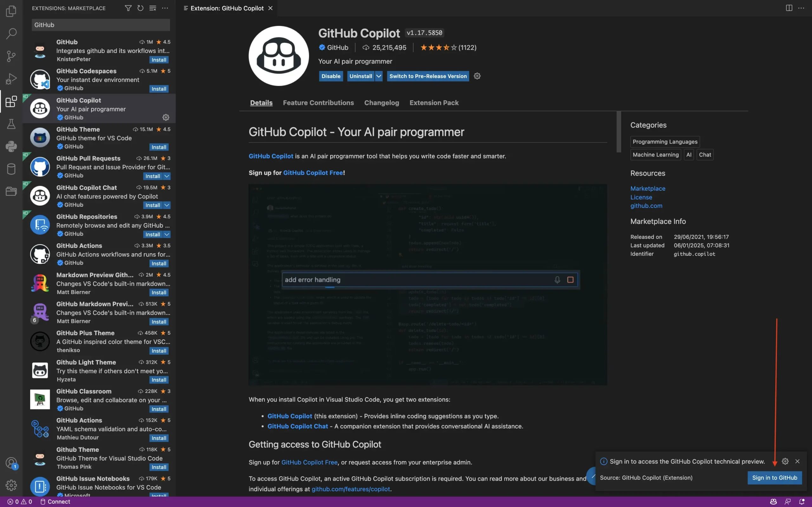Open the Source Control view

[11, 56]
